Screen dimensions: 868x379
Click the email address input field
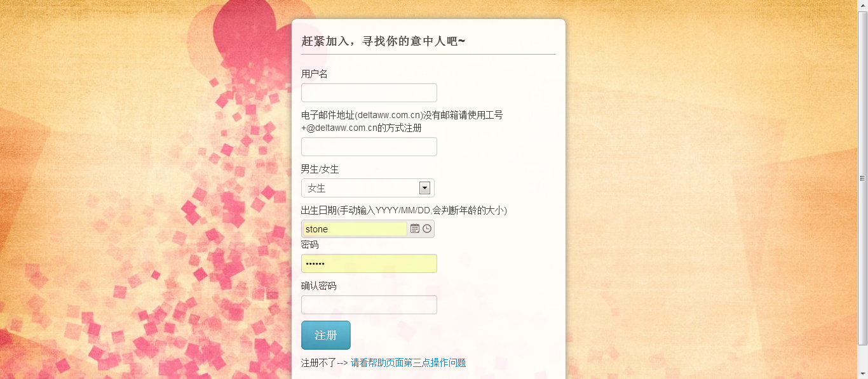pyautogui.click(x=369, y=147)
